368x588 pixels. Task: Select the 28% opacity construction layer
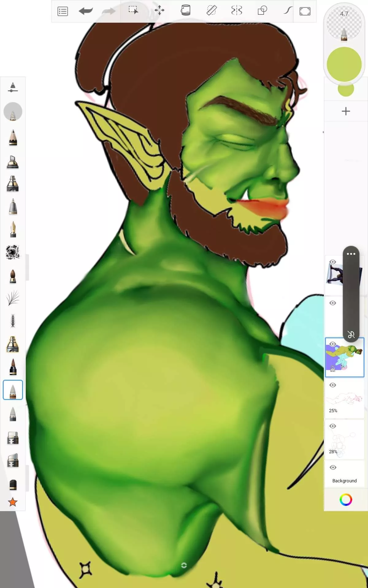[344, 439]
